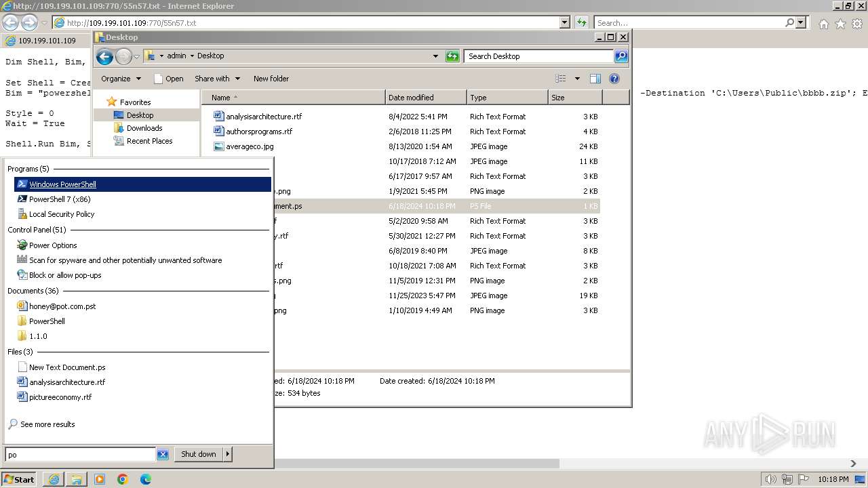Open IE address bar dropdown arrow

click(565, 22)
